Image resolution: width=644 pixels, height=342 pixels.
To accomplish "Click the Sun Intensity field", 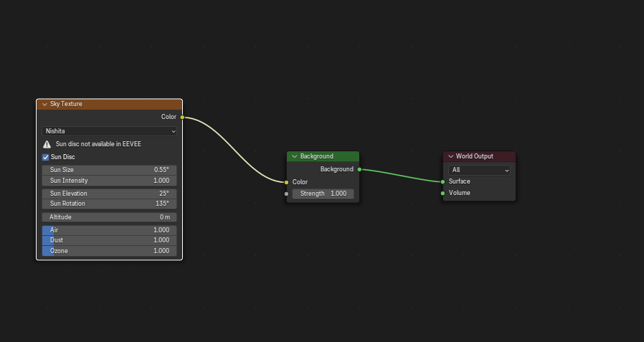I will click(109, 181).
